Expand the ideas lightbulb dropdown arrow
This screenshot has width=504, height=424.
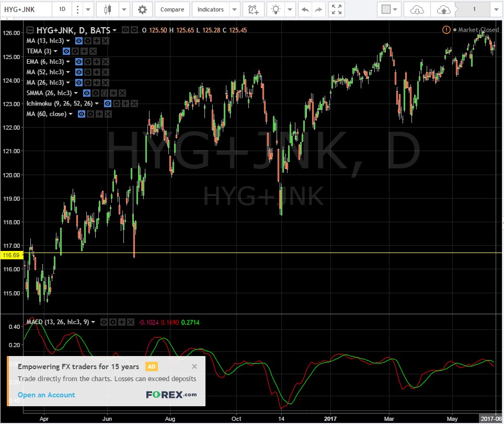290,9
